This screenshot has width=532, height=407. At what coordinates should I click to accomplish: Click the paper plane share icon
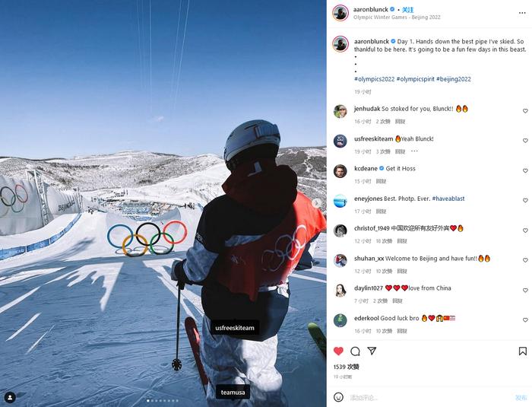372,351
